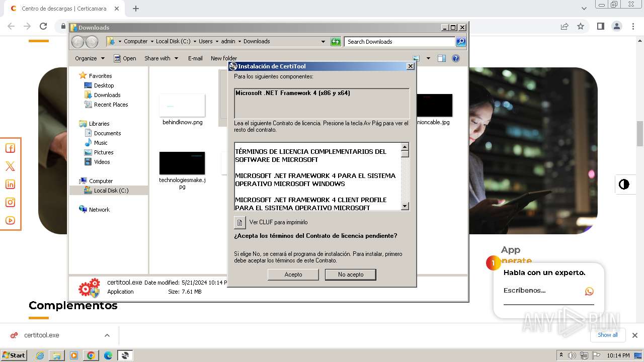The height and width of the screenshot is (362, 644).
Task: Open the YouTube social icon
Action: coord(10,221)
